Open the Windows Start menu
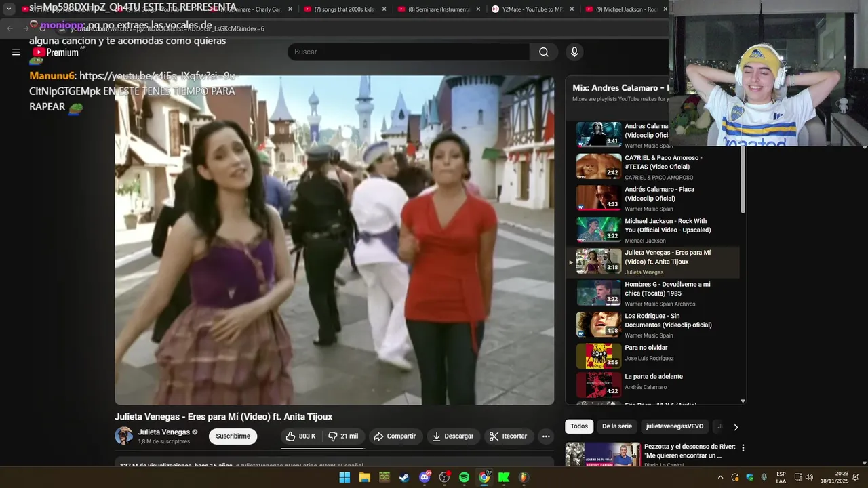The height and width of the screenshot is (488, 868). point(344,477)
